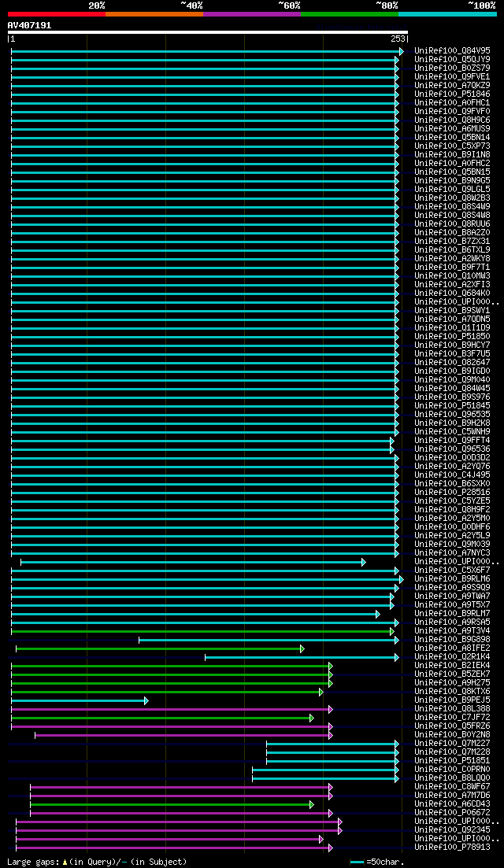Select the label UniRef100_Q8H9F2
Screen dimensions: 504x868
pos(452,509)
